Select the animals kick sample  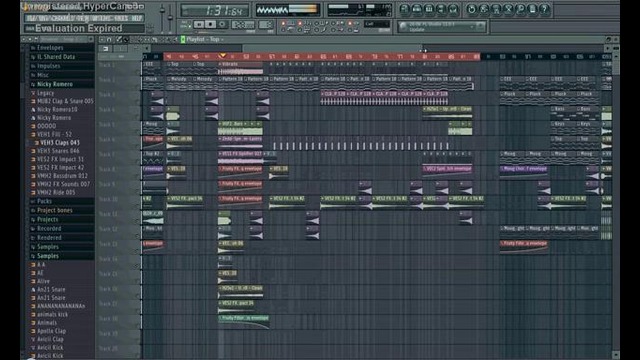[52, 314]
